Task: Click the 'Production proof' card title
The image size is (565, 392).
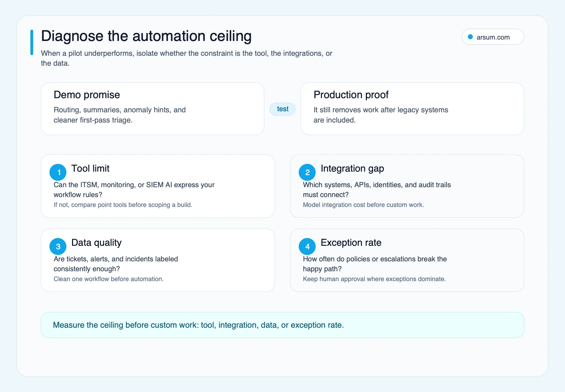Action: click(351, 95)
